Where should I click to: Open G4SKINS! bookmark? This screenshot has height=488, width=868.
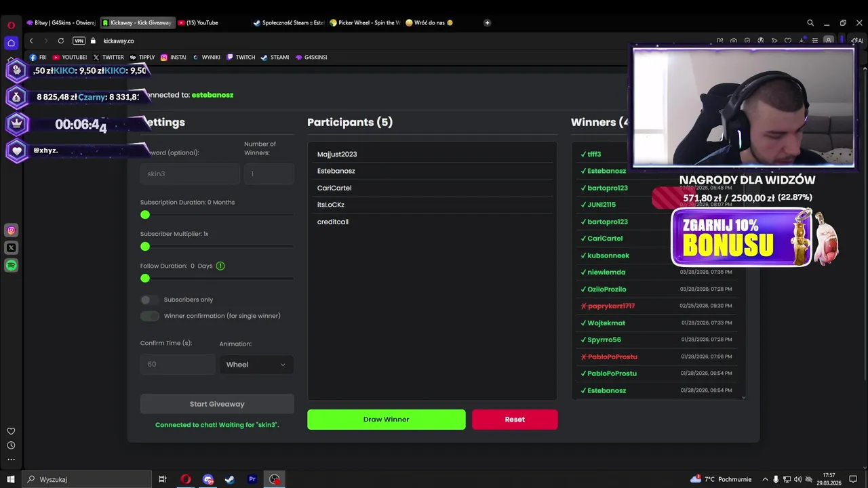[x=311, y=58]
